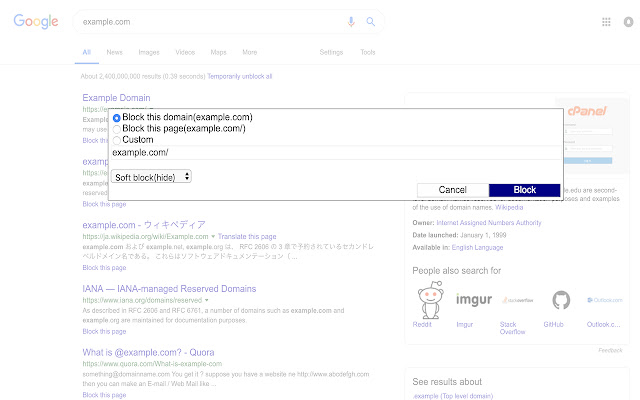Viewport: 640px width, 400px height.
Task: Click the magnifying glass search icon
Action: click(371, 22)
